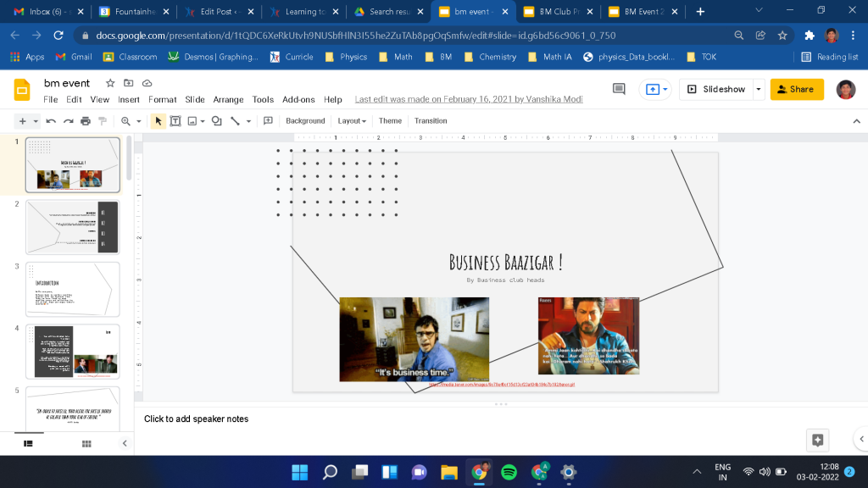
Task: Switch to filmstrip view
Action: [x=28, y=444]
